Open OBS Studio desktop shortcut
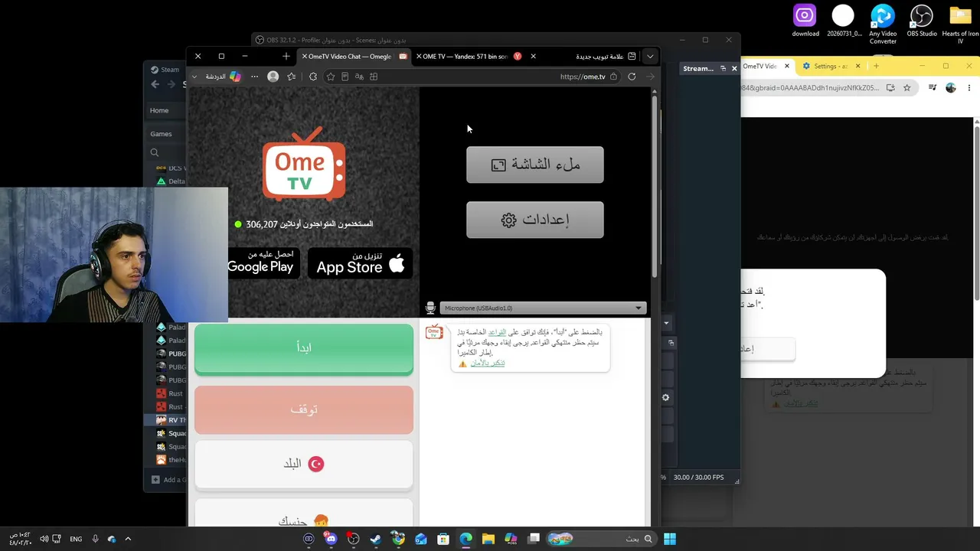 [922, 21]
